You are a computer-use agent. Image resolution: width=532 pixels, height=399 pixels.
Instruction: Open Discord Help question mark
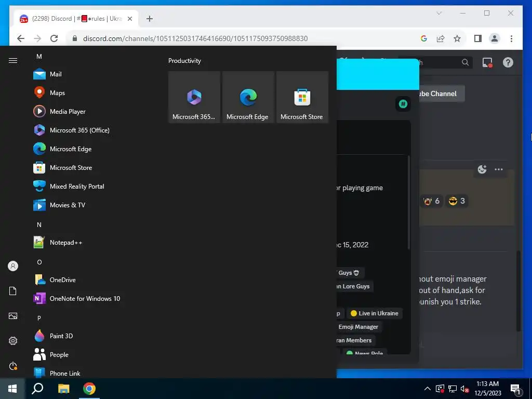pos(508,62)
